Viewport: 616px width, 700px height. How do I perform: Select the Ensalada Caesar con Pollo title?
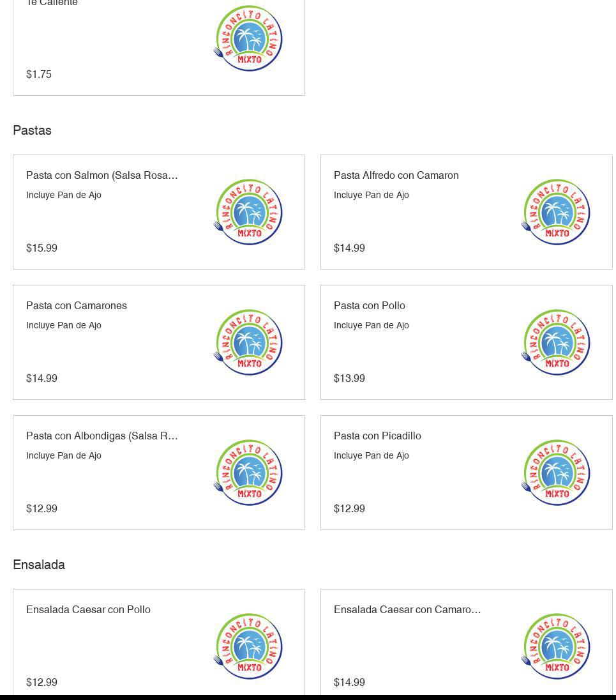click(x=88, y=610)
